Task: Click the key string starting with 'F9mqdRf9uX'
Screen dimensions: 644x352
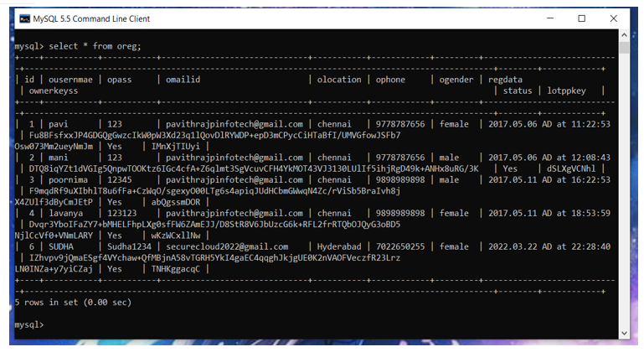Action: tap(214, 191)
